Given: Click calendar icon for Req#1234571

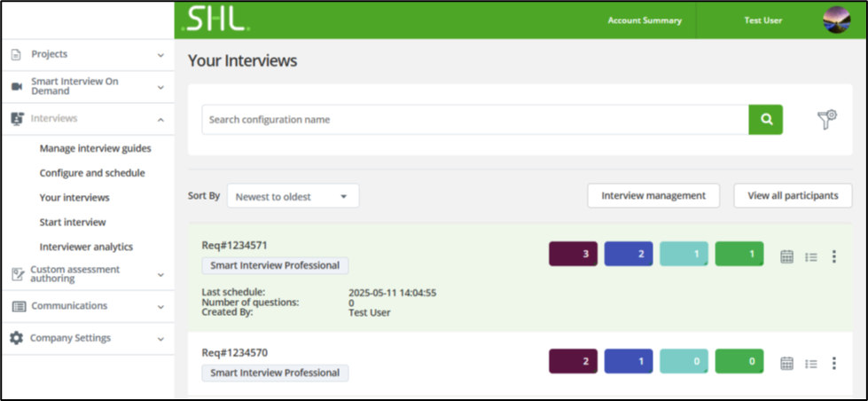Looking at the screenshot, I should pyautogui.click(x=786, y=256).
